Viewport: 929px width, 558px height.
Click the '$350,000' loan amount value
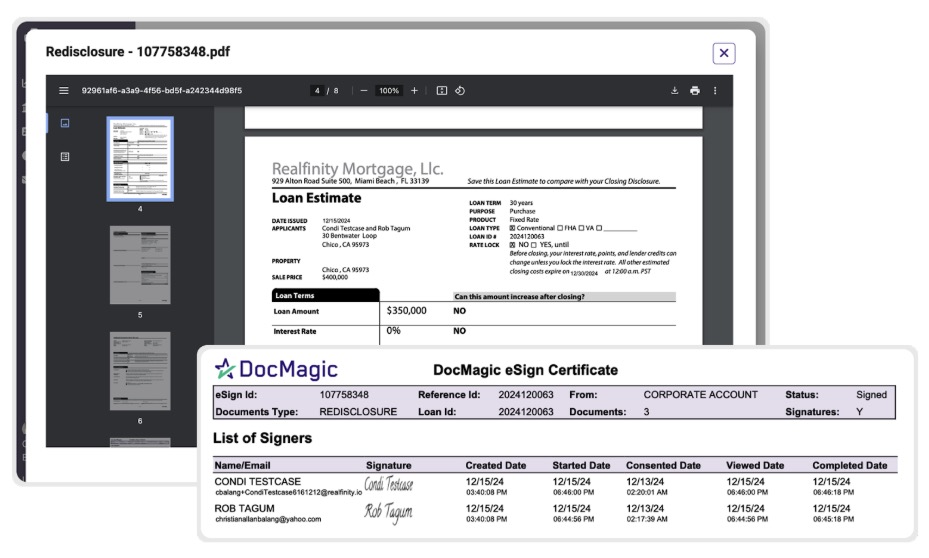click(x=406, y=310)
